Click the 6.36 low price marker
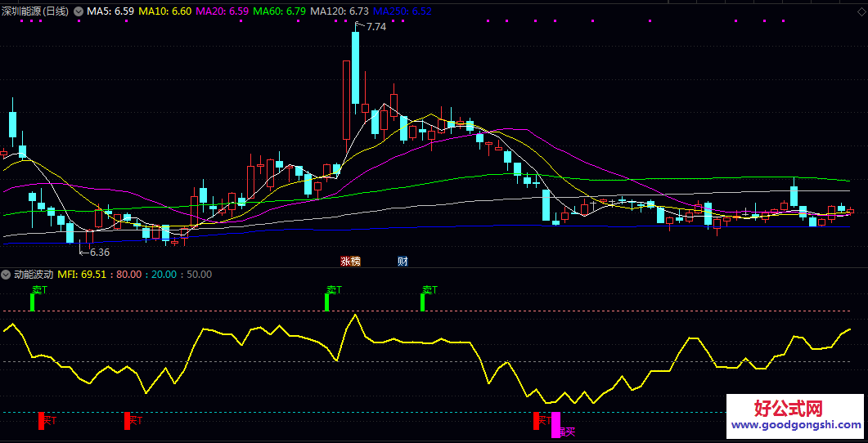The height and width of the screenshot is (443, 868). pyautogui.click(x=100, y=253)
